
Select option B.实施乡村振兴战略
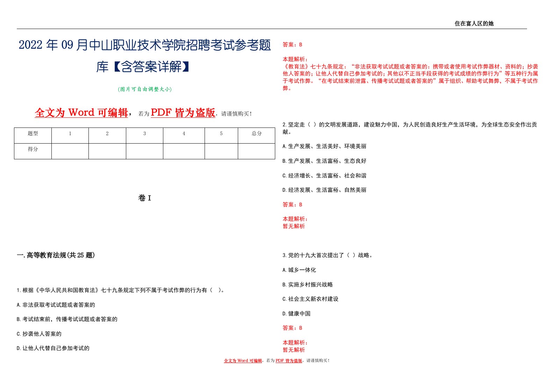(308, 285)
